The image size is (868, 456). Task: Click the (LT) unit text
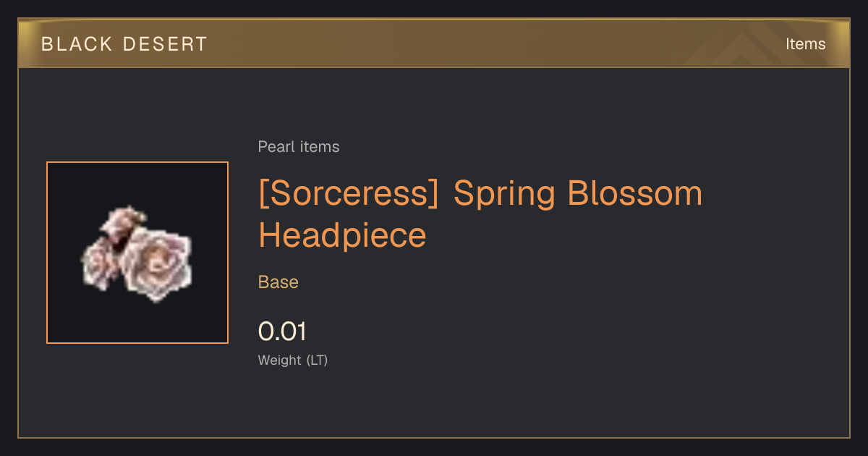pos(317,360)
